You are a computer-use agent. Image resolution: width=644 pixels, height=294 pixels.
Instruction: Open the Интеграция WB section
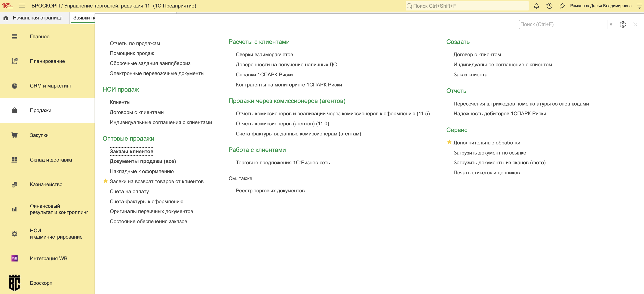point(47,258)
